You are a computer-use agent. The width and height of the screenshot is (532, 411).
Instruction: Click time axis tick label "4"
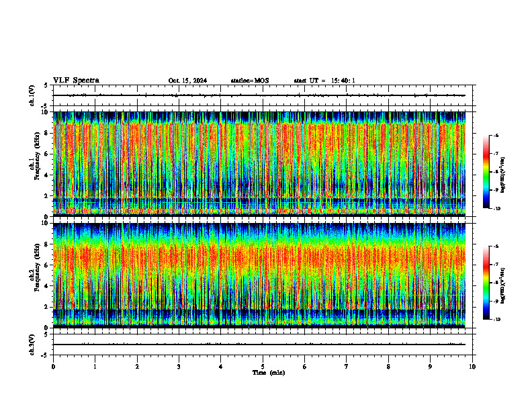[x=221, y=367]
